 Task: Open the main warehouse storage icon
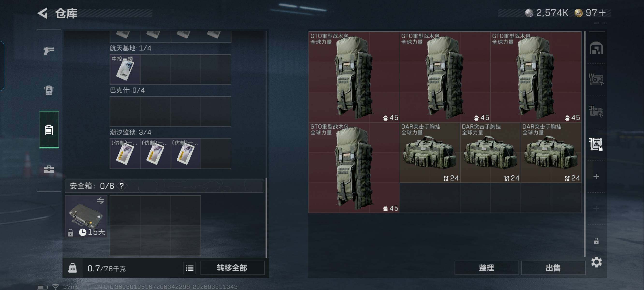click(x=596, y=48)
